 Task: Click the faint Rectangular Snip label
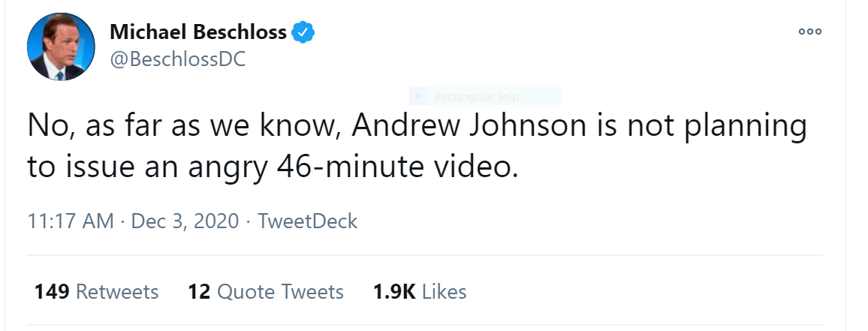(x=476, y=96)
